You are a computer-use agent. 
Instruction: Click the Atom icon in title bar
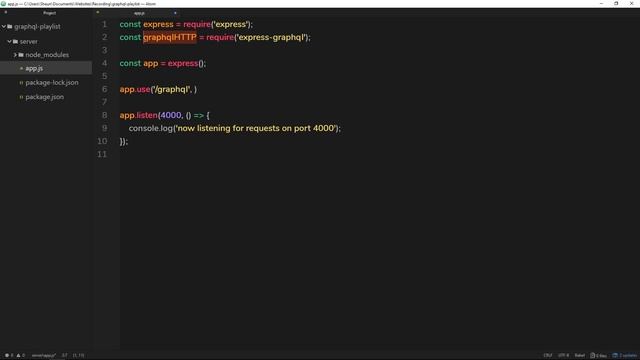pos(3,4)
